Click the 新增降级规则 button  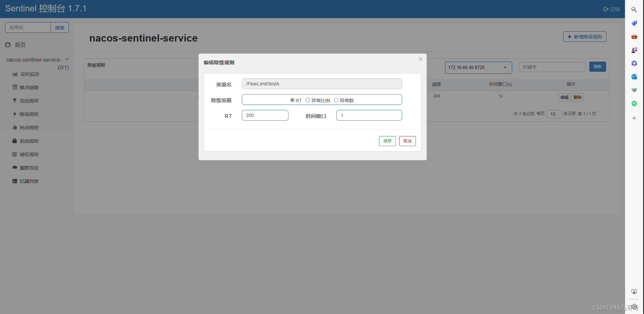coord(585,37)
